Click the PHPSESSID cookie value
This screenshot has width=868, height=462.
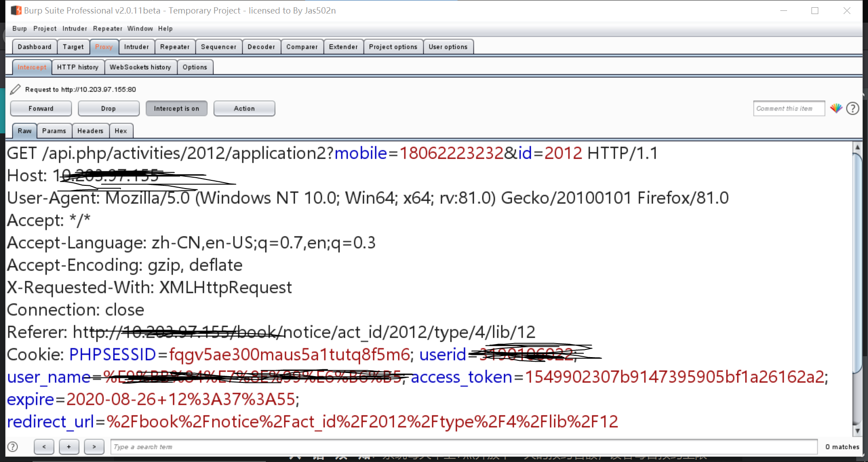click(289, 354)
